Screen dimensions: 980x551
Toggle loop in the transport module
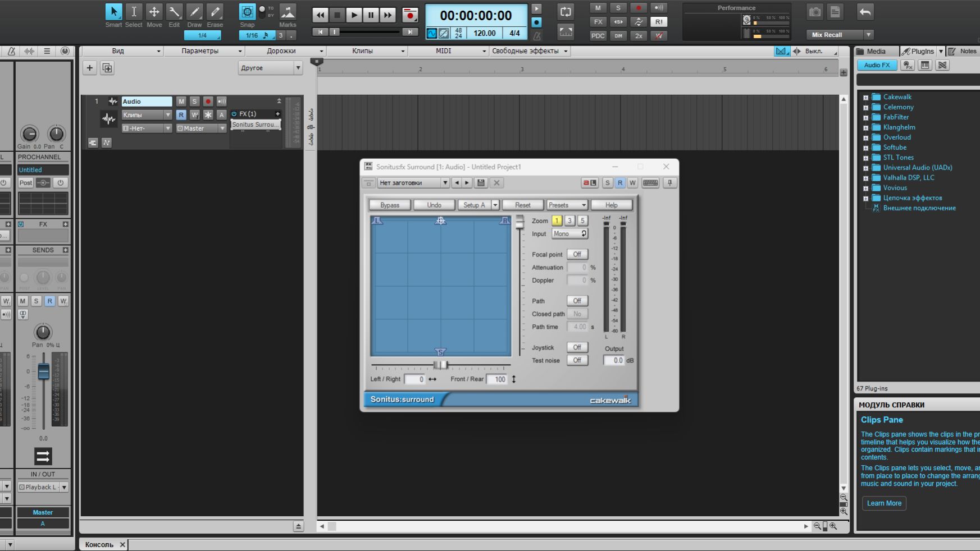pyautogui.click(x=566, y=12)
